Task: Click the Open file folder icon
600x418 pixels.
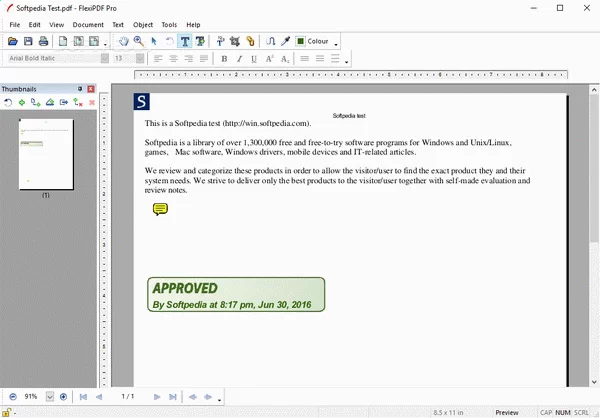Action: click(x=13, y=42)
